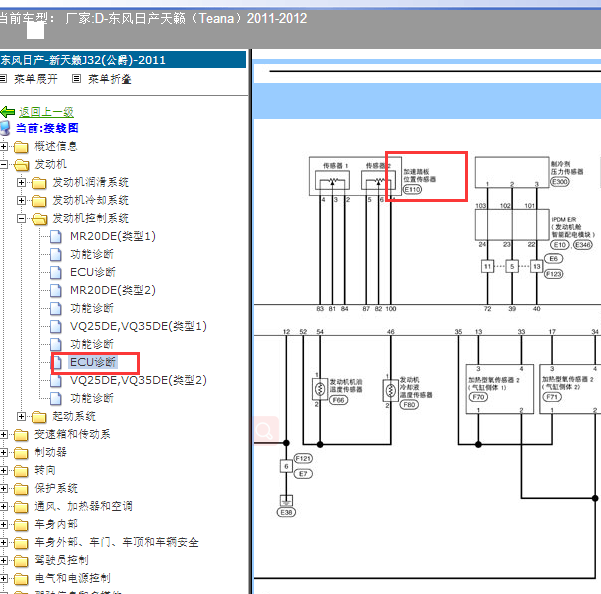Click the document icon beside MR20DE(类型1)
The image size is (601, 594).
coord(56,236)
